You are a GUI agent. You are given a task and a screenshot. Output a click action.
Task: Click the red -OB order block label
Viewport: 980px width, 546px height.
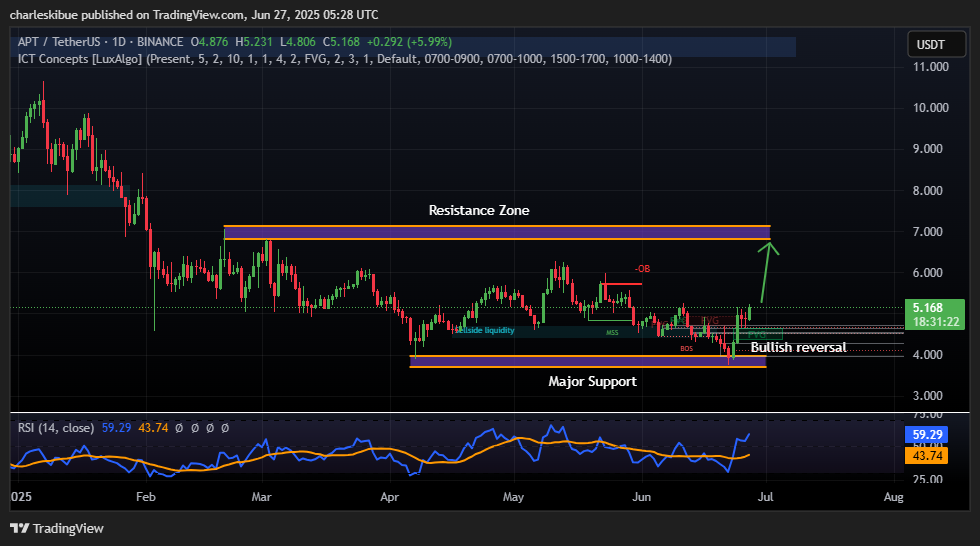[x=642, y=269]
